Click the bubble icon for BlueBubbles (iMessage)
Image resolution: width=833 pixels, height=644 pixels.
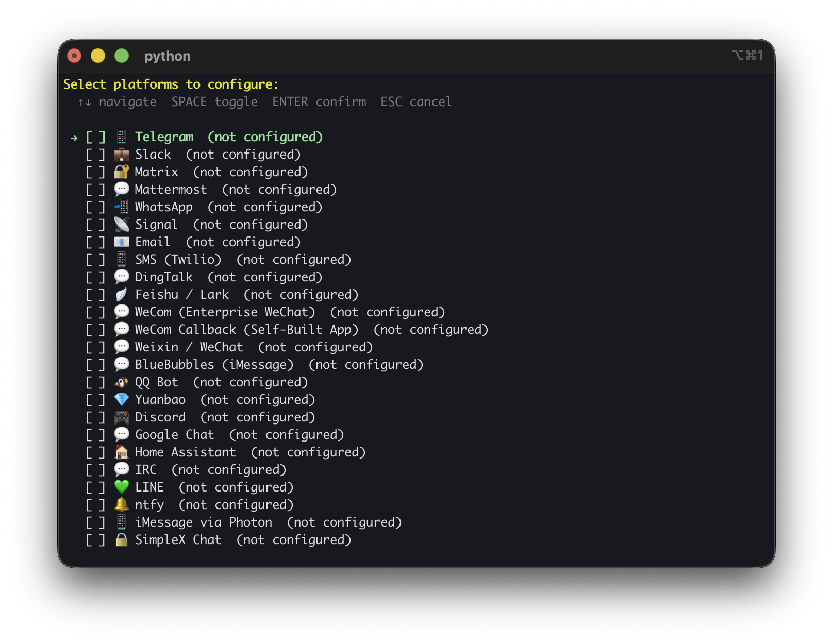tap(121, 365)
